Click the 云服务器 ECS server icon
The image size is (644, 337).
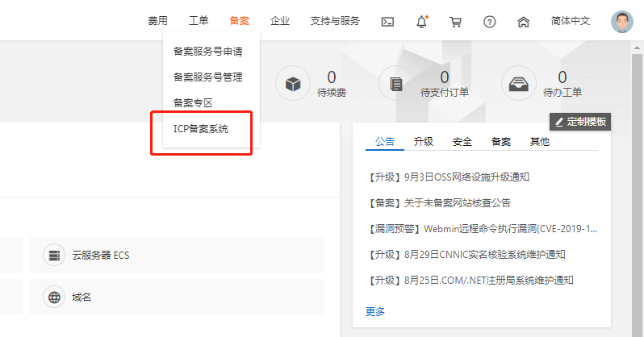(x=54, y=256)
